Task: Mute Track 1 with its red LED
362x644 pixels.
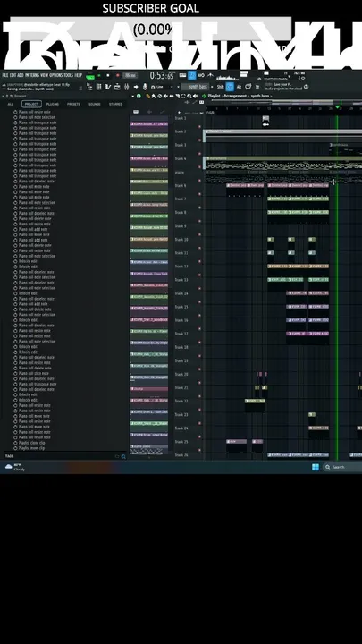Action: [x=200, y=126]
